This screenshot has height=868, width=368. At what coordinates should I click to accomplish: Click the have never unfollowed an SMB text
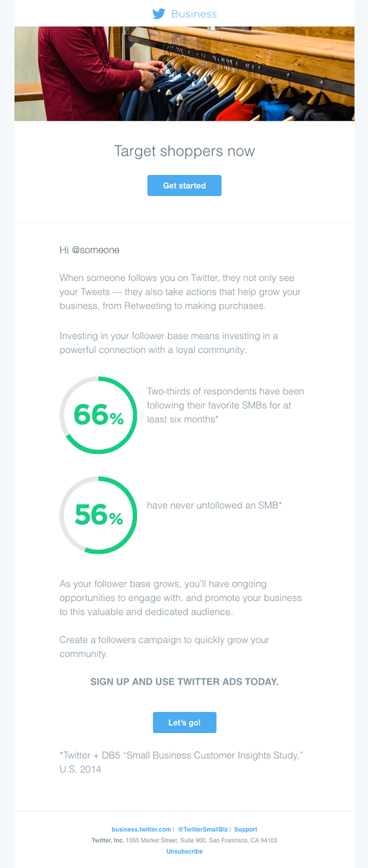(x=215, y=505)
